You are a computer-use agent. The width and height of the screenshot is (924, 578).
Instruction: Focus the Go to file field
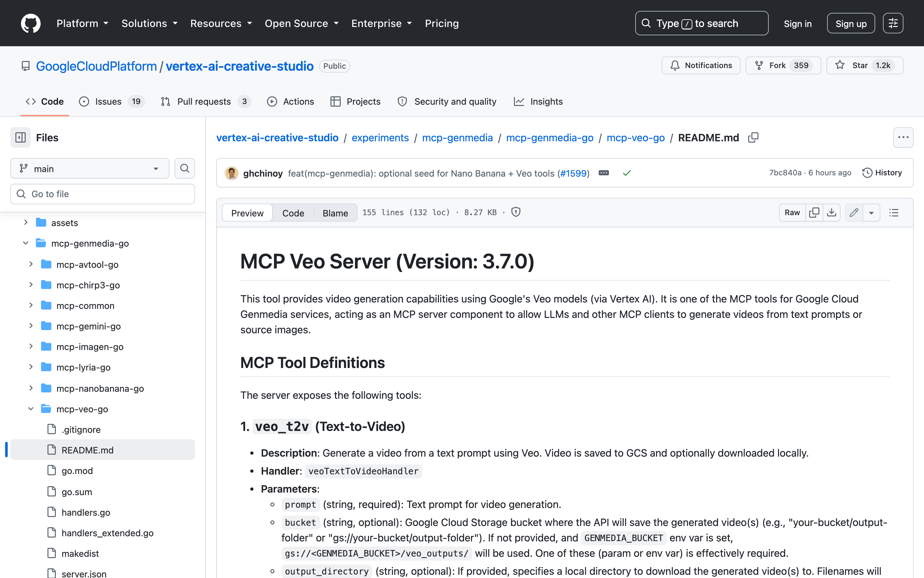pyautogui.click(x=103, y=194)
